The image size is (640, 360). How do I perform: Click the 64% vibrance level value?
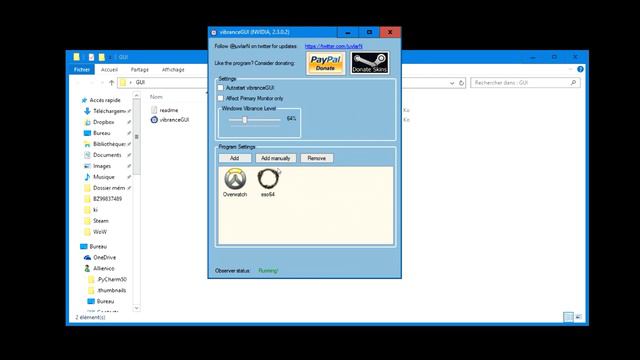pos(291,118)
